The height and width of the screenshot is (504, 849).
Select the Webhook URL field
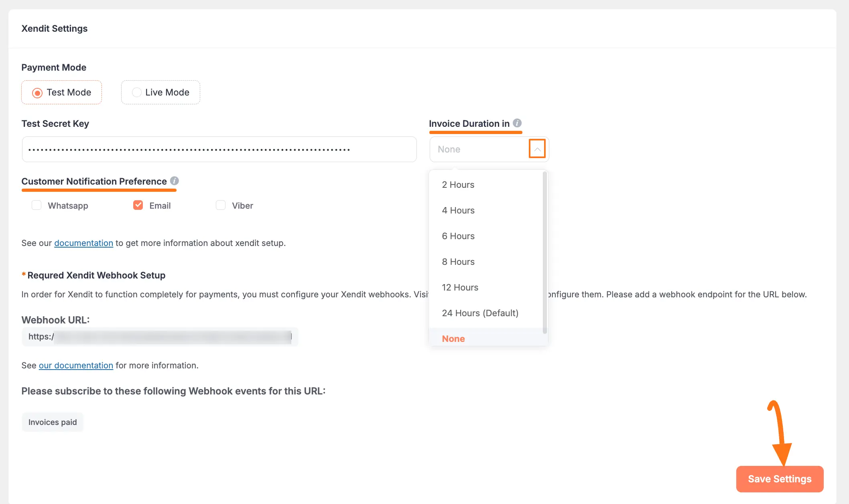[160, 337]
